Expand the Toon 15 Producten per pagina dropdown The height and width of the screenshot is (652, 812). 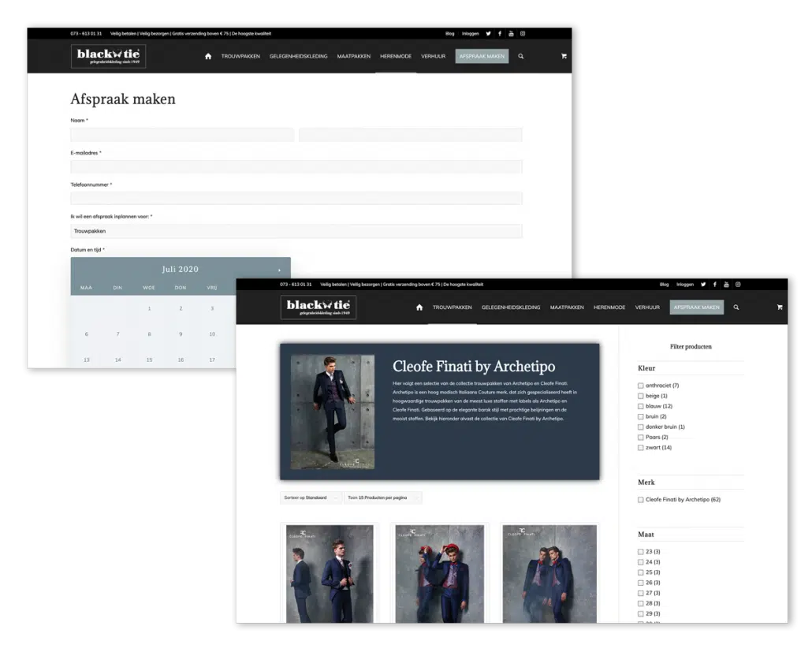tap(382, 498)
